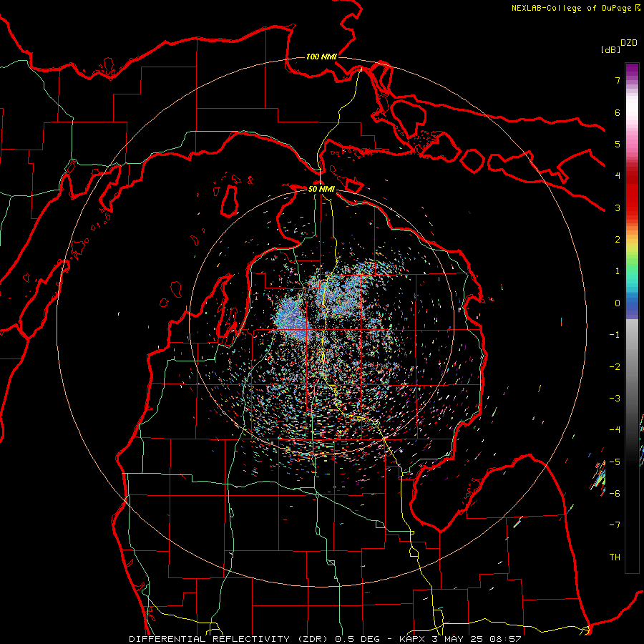The width and height of the screenshot is (644, 644).
Task: Click the Differential Reflectivity KAPX caption
Action: (x=325, y=639)
